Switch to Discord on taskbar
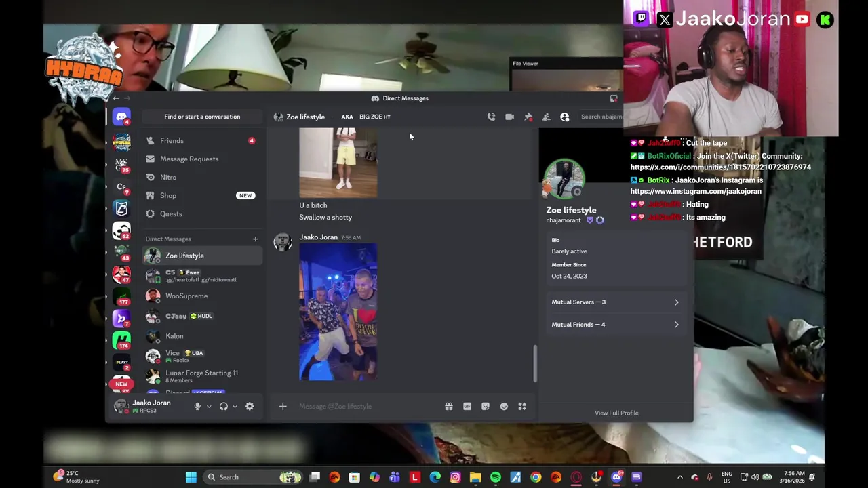The width and height of the screenshot is (868, 488). click(x=616, y=477)
